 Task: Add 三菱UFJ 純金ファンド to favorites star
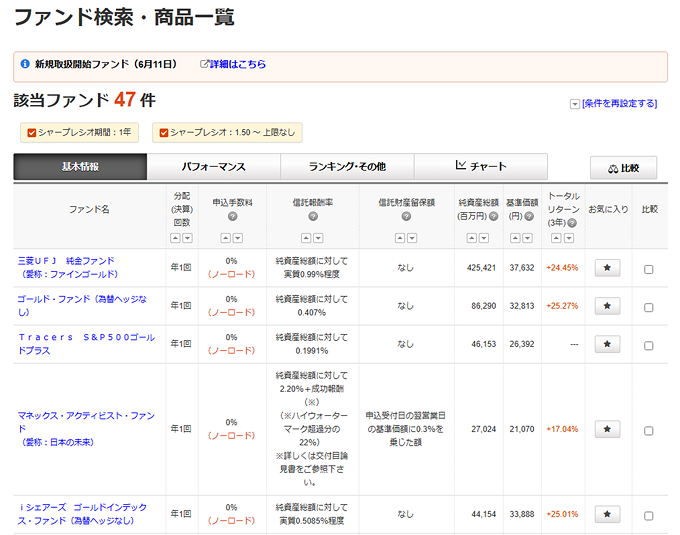pos(608,268)
